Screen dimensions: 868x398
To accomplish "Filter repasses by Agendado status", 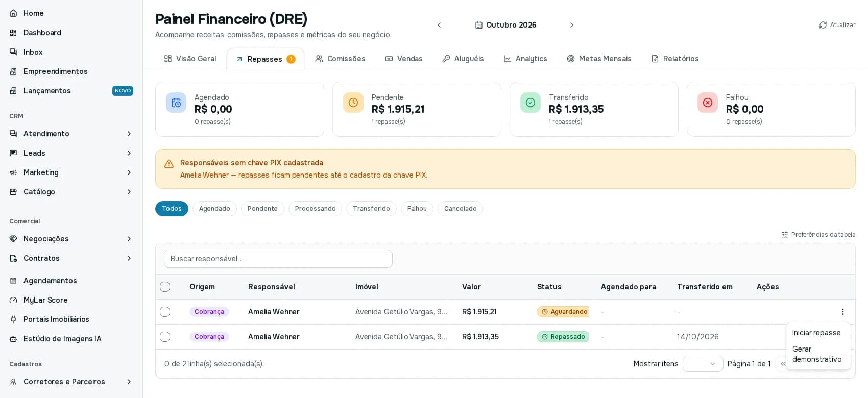I will click(x=214, y=209).
